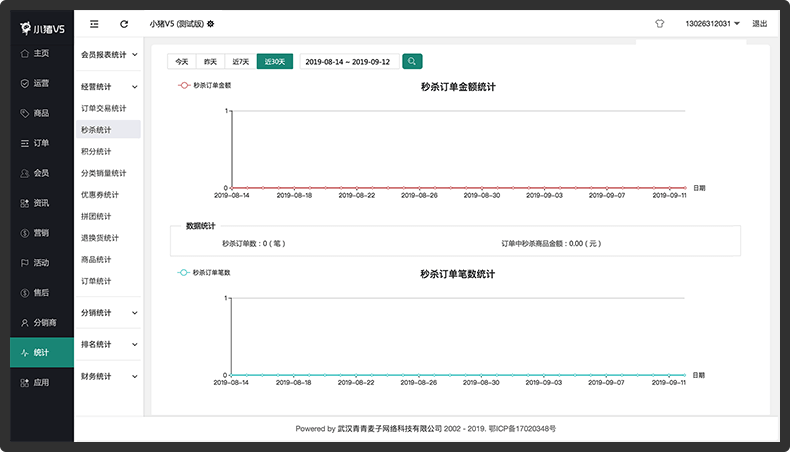Open the 订单 orders section
This screenshot has height=452, width=790.
[x=42, y=143]
